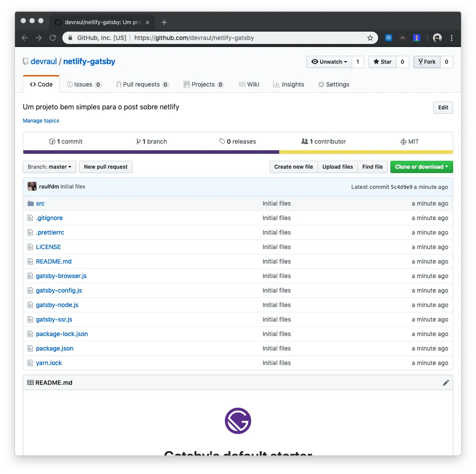Fork the repository

click(x=427, y=62)
